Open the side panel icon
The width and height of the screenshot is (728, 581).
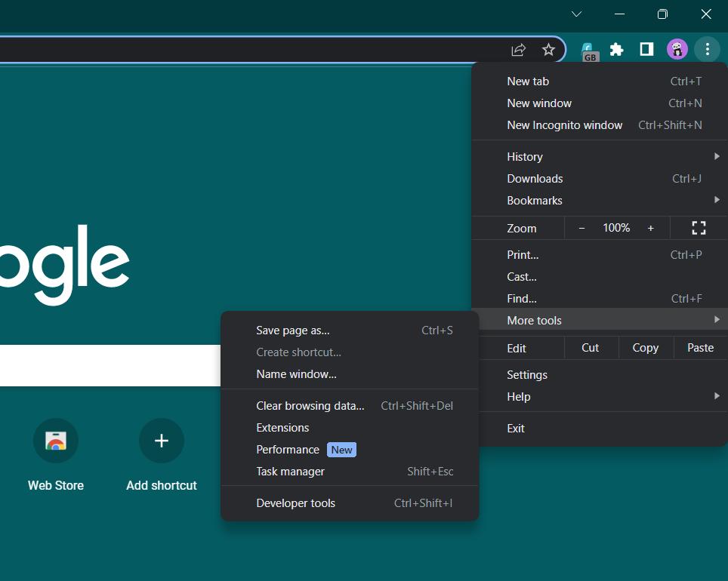click(646, 49)
